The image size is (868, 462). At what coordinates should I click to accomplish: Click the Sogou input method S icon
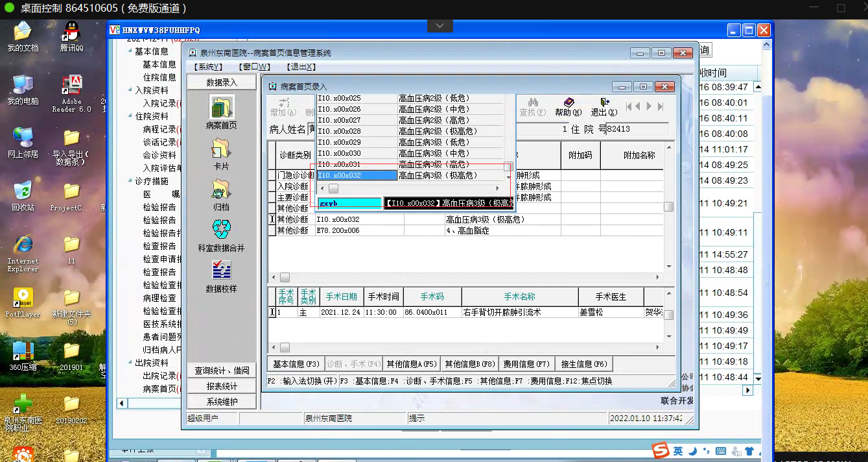(x=661, y=450)
